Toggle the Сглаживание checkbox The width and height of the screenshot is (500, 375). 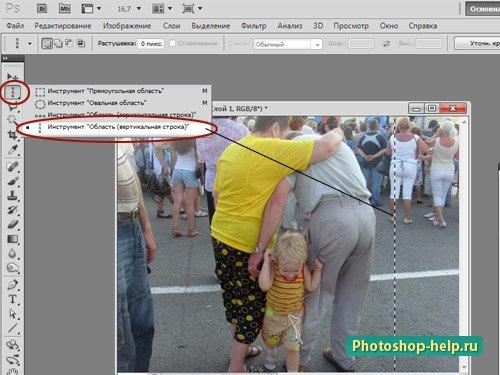[172, 43]
